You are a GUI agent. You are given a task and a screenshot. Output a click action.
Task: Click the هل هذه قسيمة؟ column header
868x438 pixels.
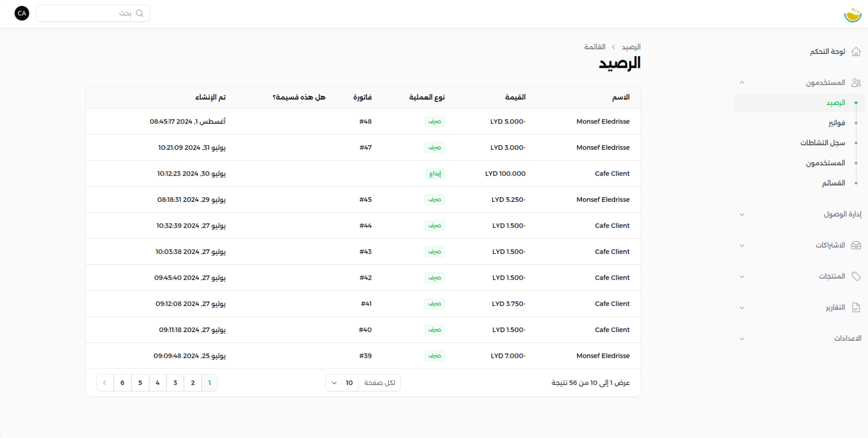click(x=299, y=97)
